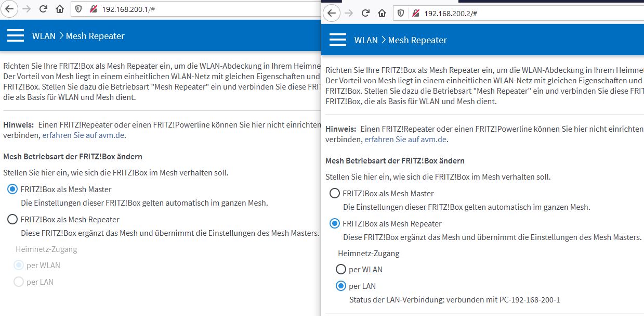
Task: Open home page in 192.168.200.1 window
Action: [60, 9]
